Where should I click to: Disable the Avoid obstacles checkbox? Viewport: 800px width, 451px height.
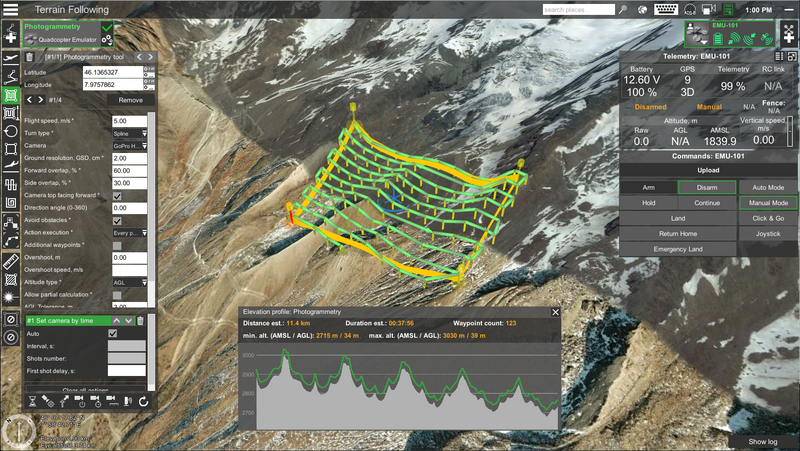tap(117, 221)
